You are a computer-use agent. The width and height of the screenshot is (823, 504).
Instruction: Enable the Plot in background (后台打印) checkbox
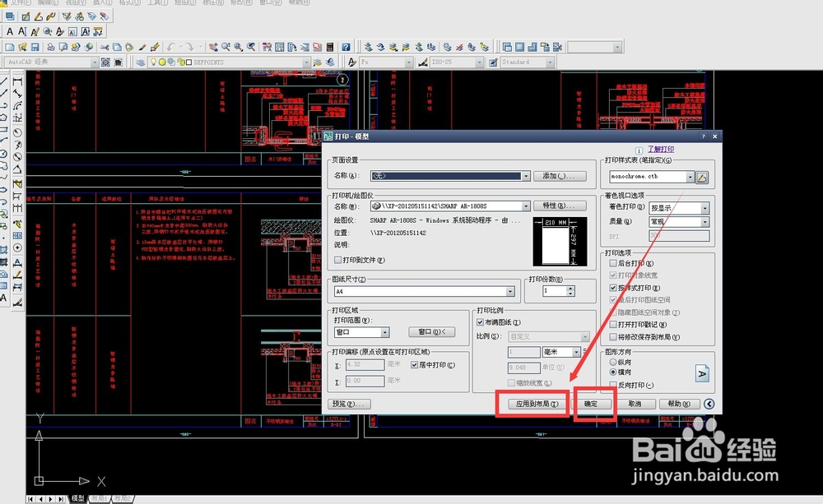pos(612,263)
